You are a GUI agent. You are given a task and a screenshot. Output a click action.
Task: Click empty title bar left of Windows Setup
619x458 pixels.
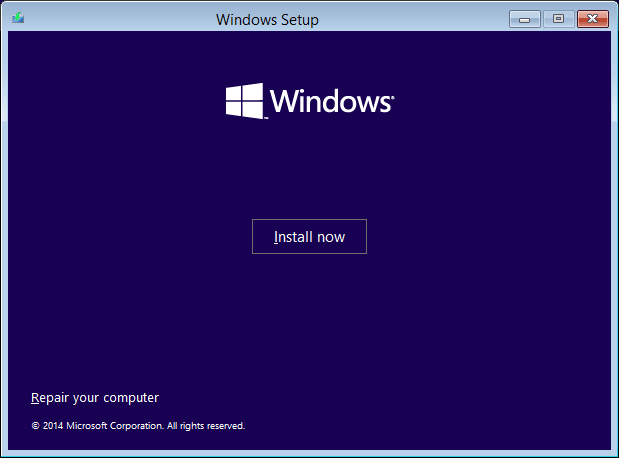(x=120, y=19)
